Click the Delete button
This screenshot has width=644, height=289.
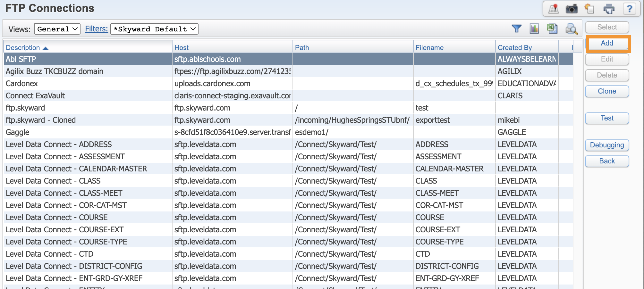click(607, 75)
